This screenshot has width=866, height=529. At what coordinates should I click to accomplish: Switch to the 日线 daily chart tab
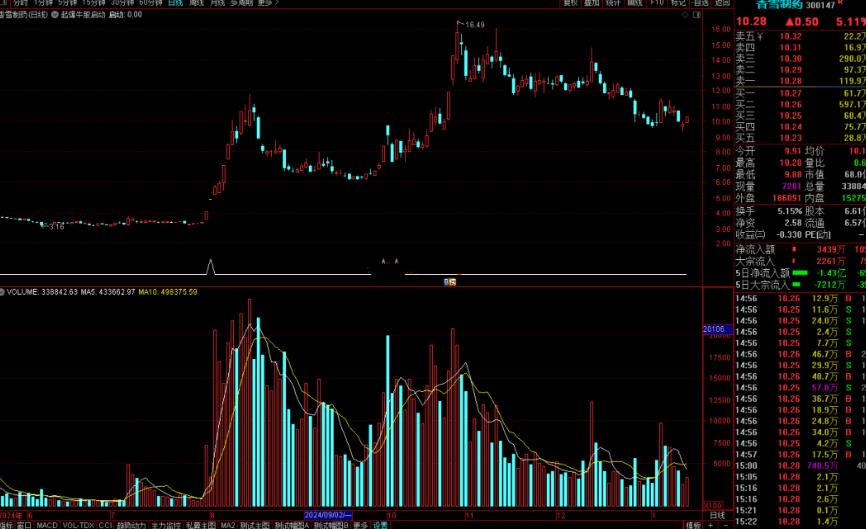click(175, 3)
